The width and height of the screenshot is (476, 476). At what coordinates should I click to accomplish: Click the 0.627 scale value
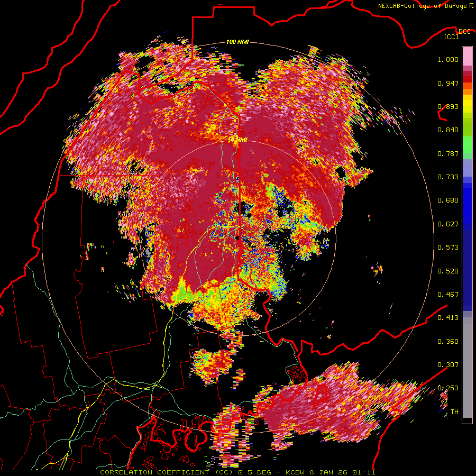(448, 224)
